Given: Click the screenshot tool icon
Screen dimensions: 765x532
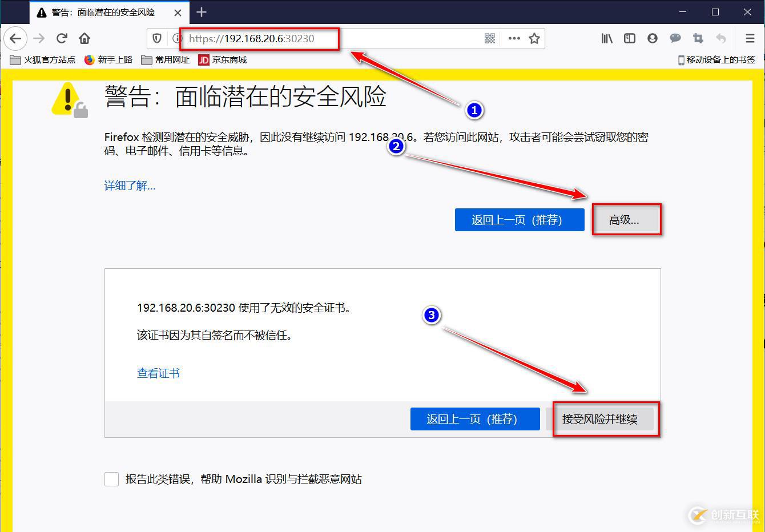Looking at the screenshot, I should [x=698, y=38].
